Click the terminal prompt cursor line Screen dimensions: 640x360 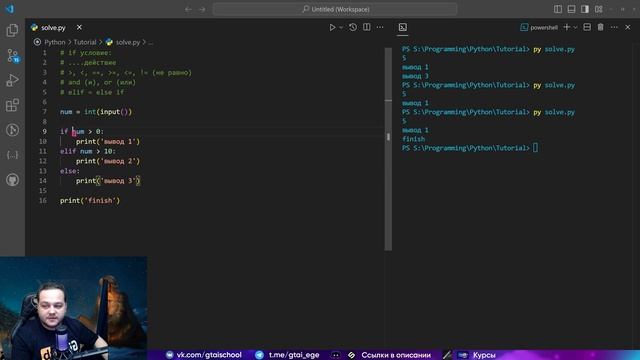pos(469,148)
